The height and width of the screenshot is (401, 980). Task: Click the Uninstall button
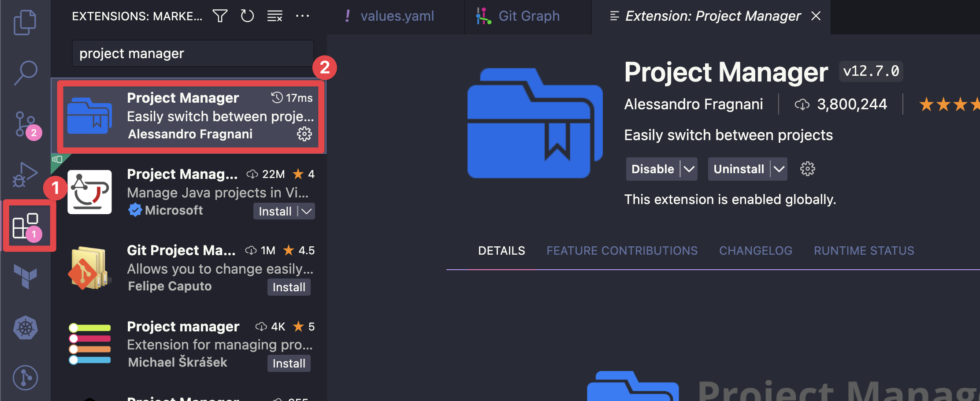point(739,169)
